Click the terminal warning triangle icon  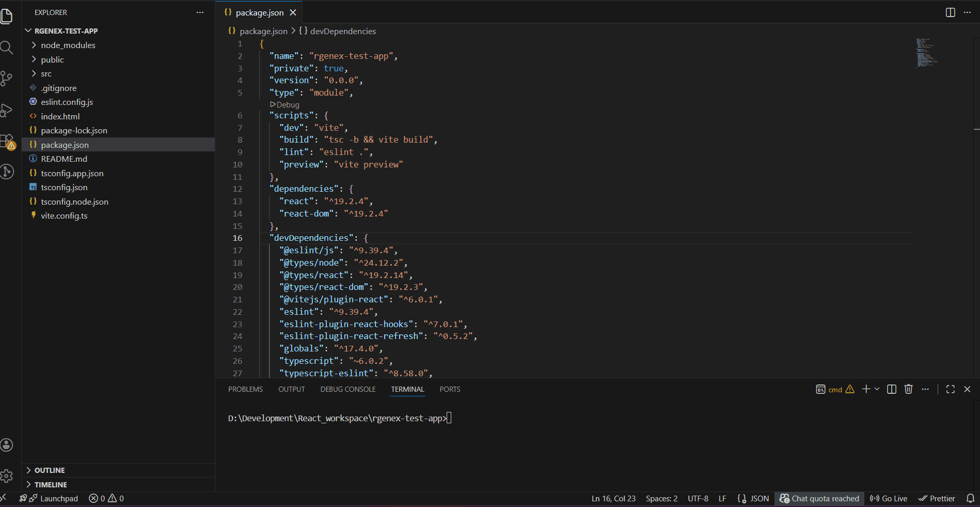click(x=850, y=389)
